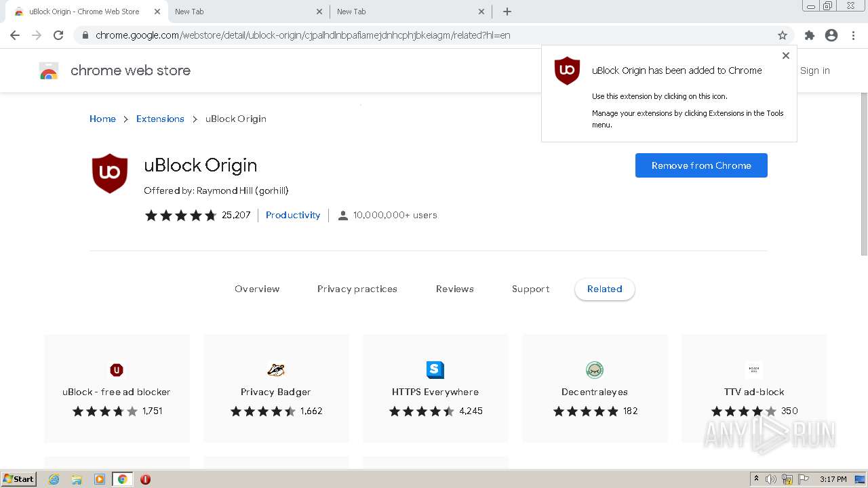Reload the current page
This screenshot has height=488, width=868.
[x=58, y=35]
